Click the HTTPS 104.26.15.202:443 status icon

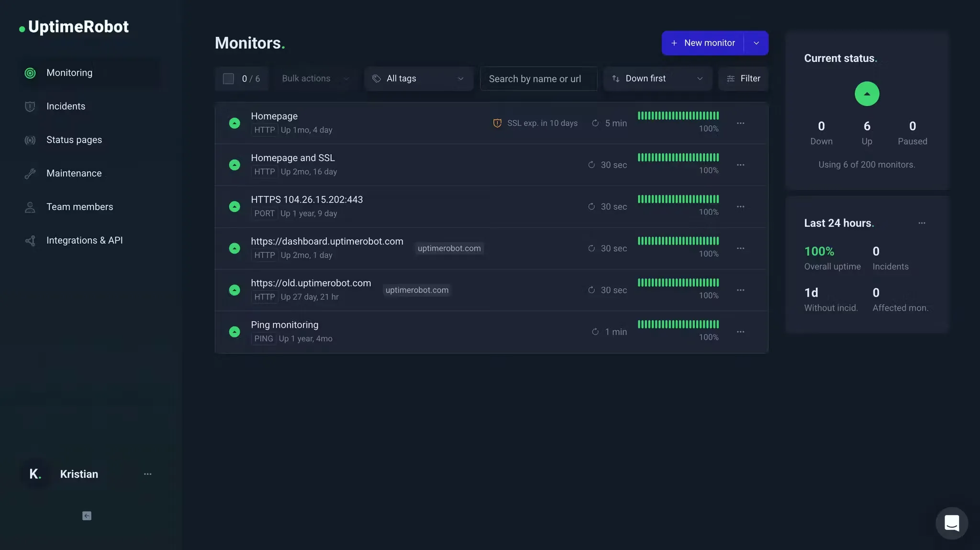[234, 206]
